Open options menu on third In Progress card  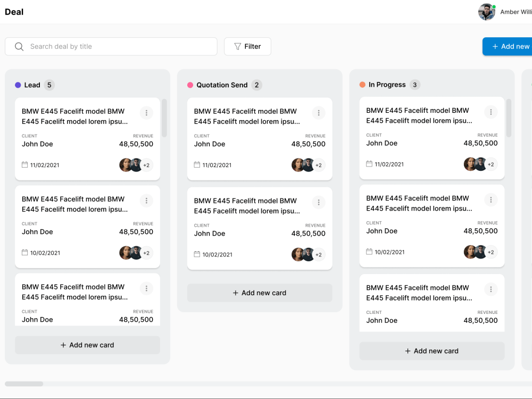pyautogui.click(x=491, y=289)
